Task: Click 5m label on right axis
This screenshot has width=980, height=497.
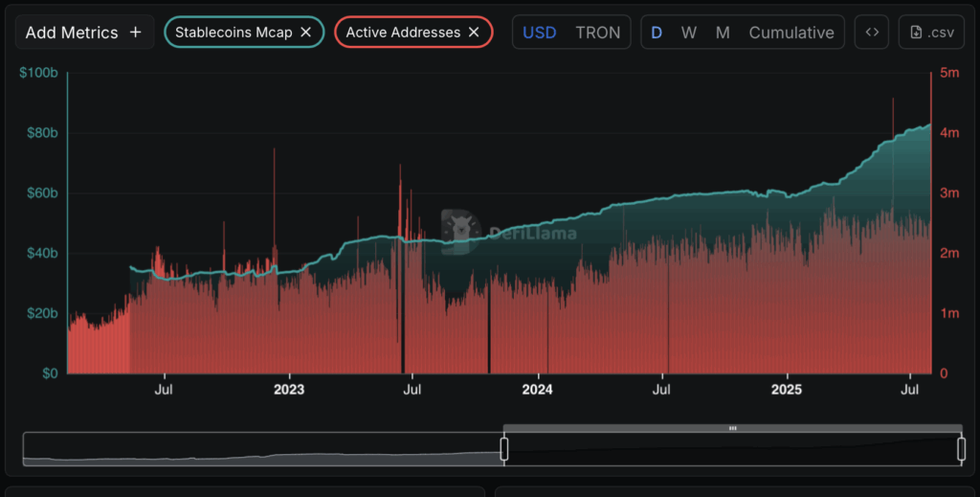Action: (x=949, y=73)
